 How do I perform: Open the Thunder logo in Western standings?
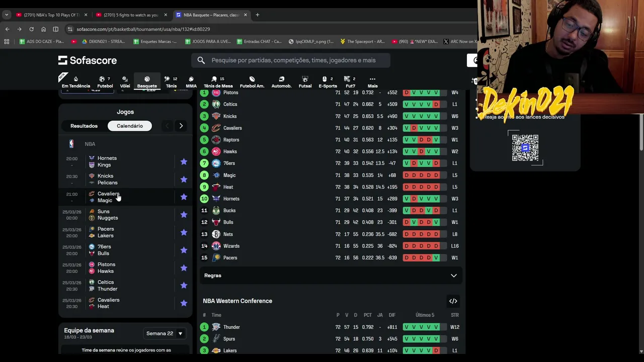click(x=216, y=327)
